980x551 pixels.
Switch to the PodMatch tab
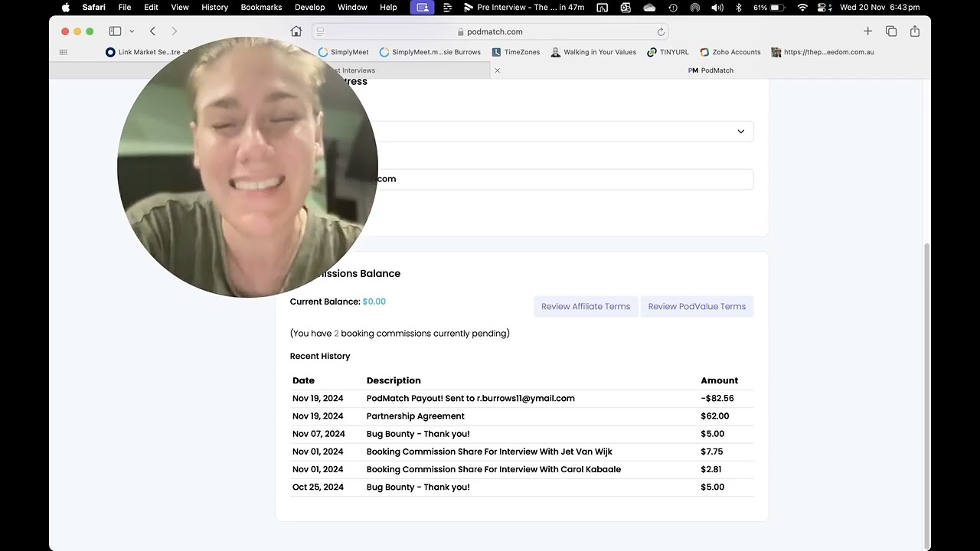pos(710,70)
